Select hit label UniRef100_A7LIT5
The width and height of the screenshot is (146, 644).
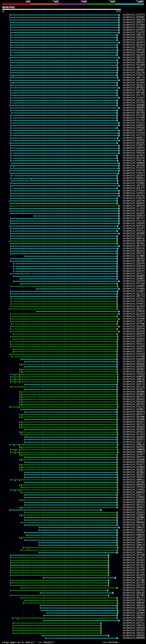134,95
